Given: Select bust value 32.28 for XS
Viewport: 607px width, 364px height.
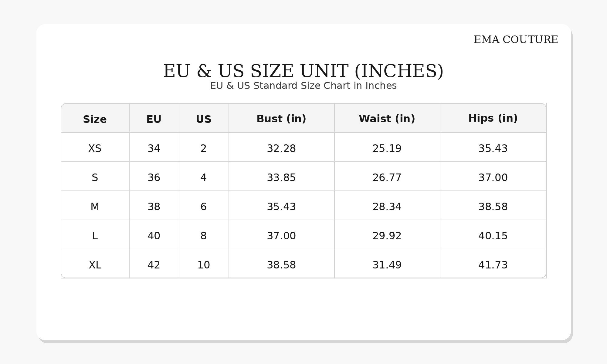Looking at the screenshot, I should [x=281, y=148].
